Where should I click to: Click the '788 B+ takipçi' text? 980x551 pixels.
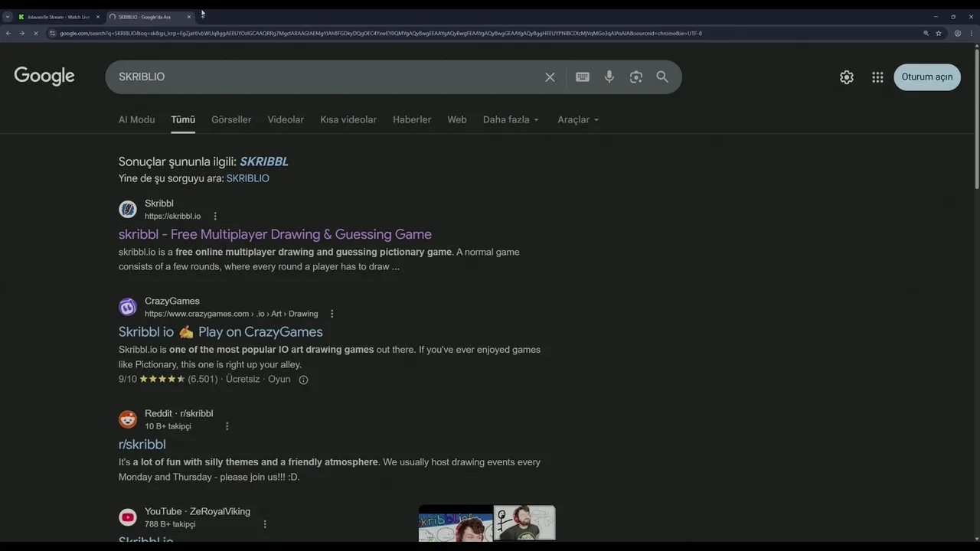(170, 524)
